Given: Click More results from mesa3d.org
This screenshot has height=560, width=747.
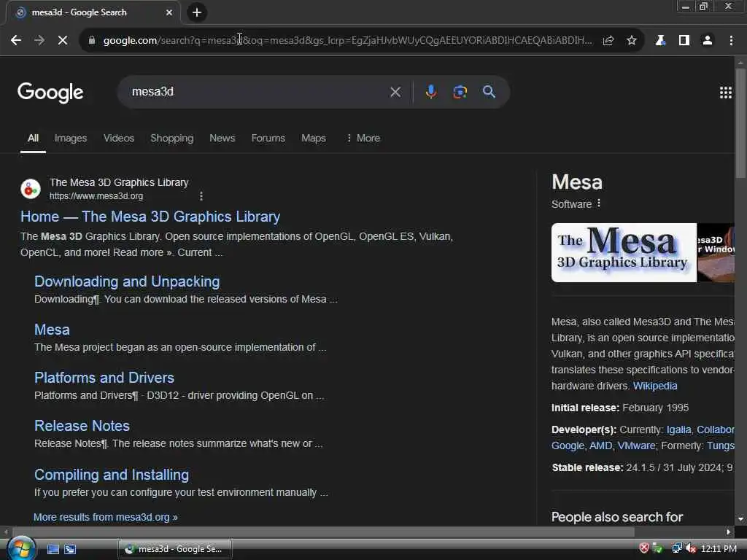Looking at the screenshot, I should click(105, 517).
